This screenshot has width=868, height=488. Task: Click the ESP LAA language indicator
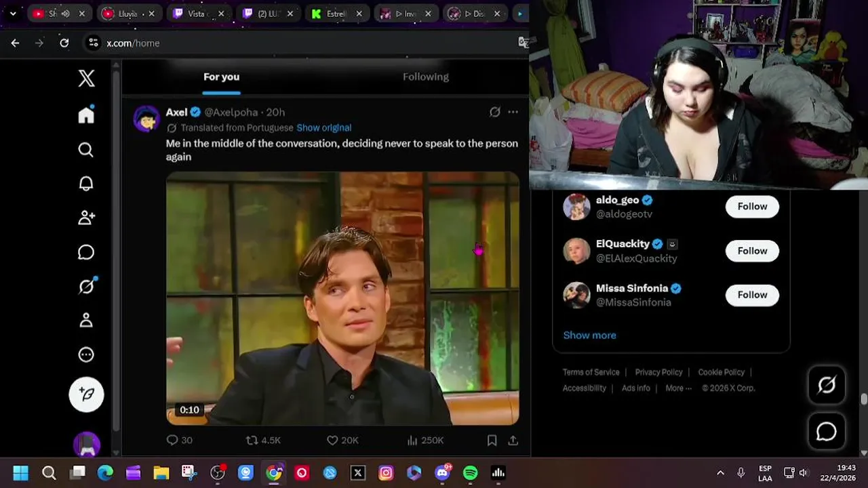click(765, 473)
